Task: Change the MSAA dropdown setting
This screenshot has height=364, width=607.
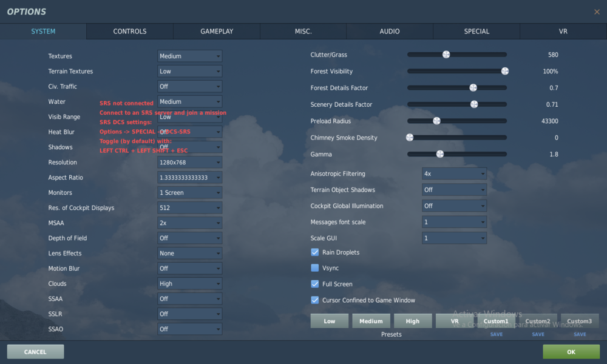Action: point(189,223)
